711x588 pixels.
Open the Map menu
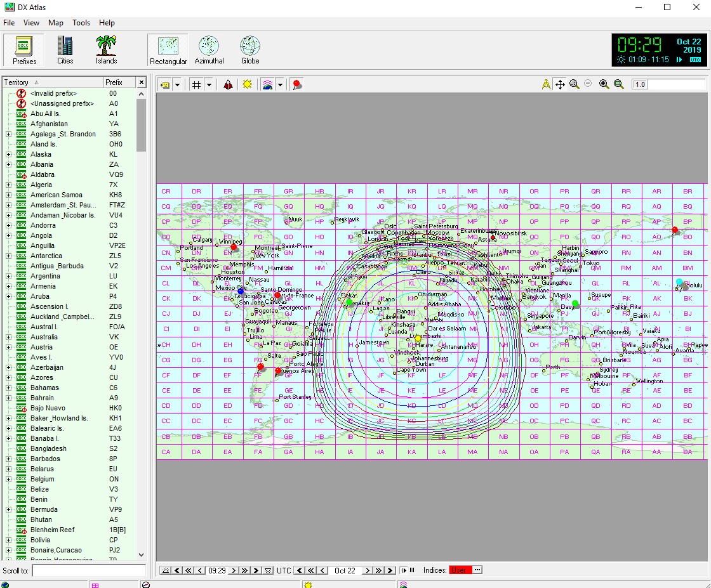pyautogui.click(x=56, y=23)
